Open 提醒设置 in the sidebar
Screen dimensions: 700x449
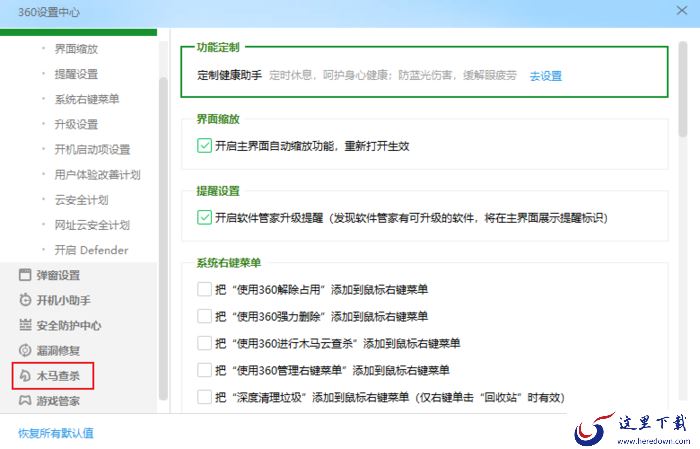point(76,74)
